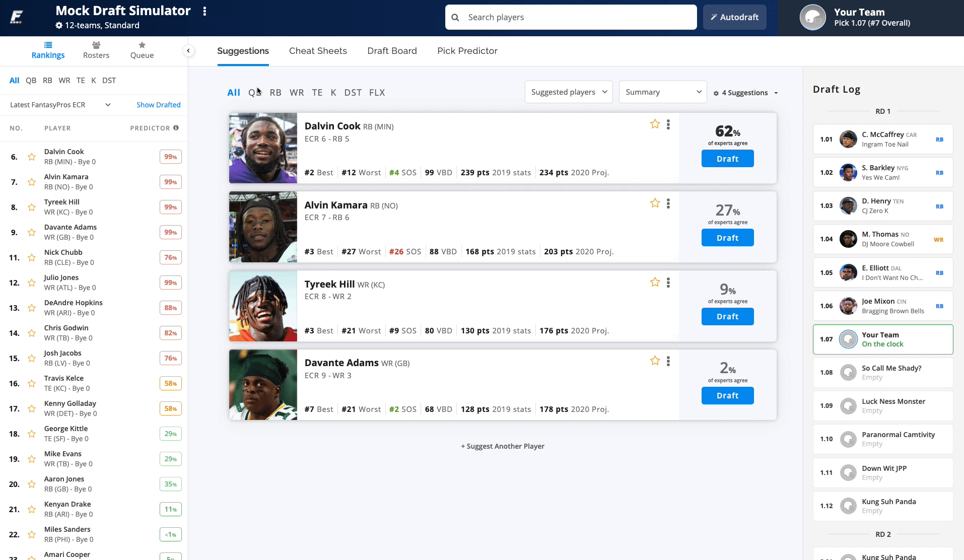Expand the 4 Suggestions settings menu
This screenshot has height=560, width=964.
[746, 93]
